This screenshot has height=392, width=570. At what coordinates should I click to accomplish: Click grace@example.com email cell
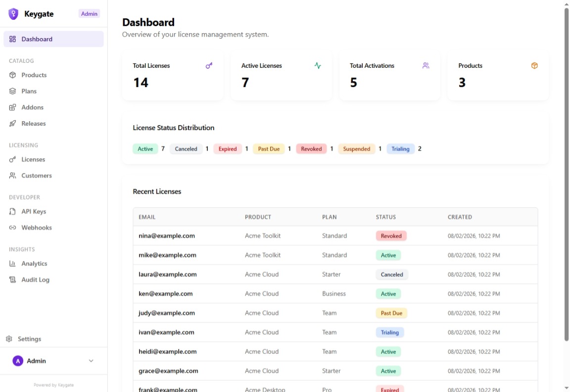[168, 371]
